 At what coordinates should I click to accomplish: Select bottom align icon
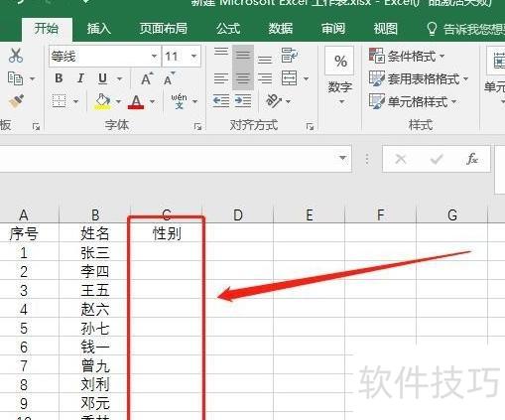(265, 59)
